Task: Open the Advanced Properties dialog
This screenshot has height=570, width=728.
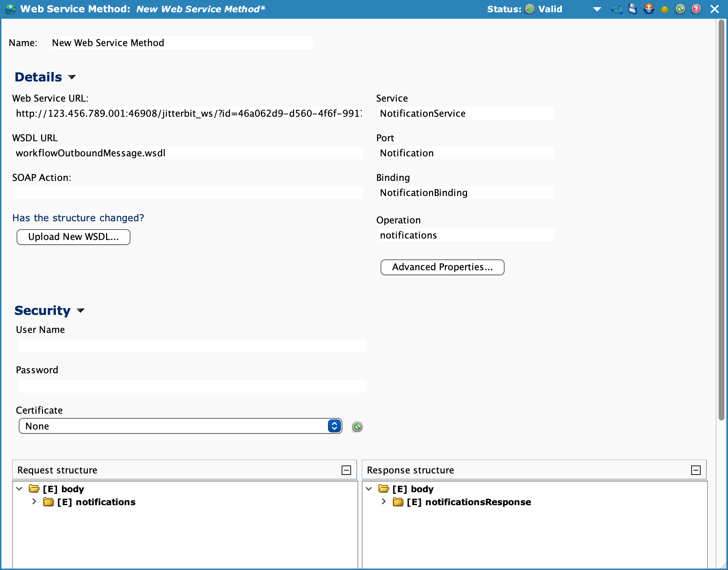Action: point(442,267)
